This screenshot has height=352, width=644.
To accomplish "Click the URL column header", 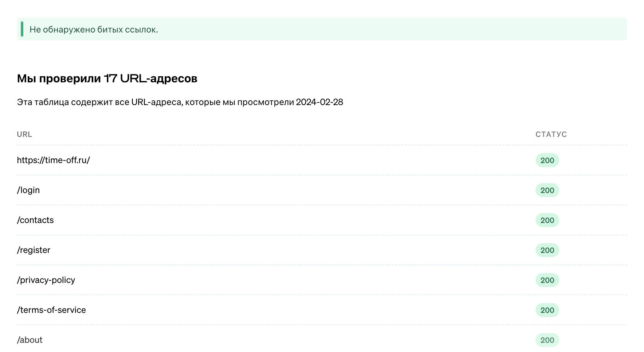I will click(x=24, y=134).
